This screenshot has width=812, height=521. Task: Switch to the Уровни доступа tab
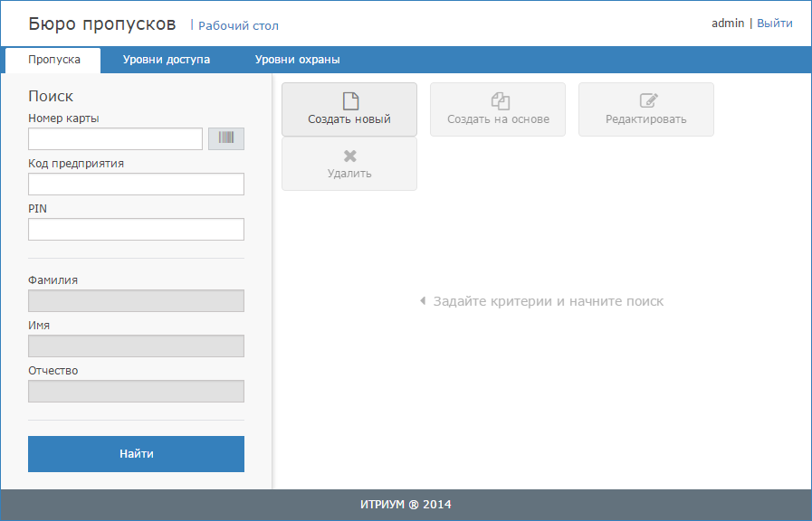[x=167, y=60]
